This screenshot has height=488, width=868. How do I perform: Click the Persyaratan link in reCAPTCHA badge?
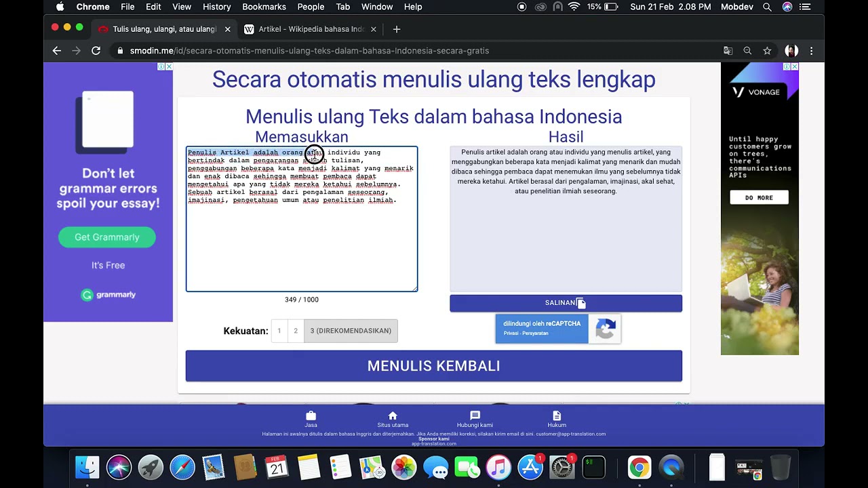point(536,333)
